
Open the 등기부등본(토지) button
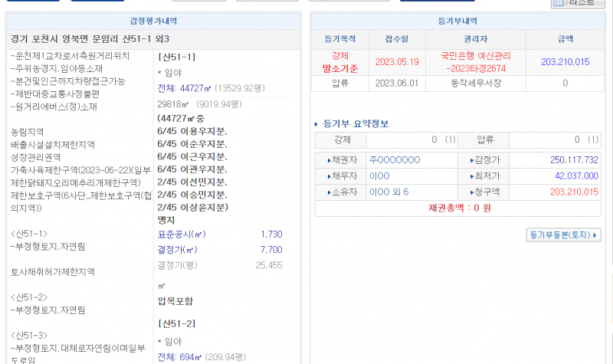pos(563,234)
